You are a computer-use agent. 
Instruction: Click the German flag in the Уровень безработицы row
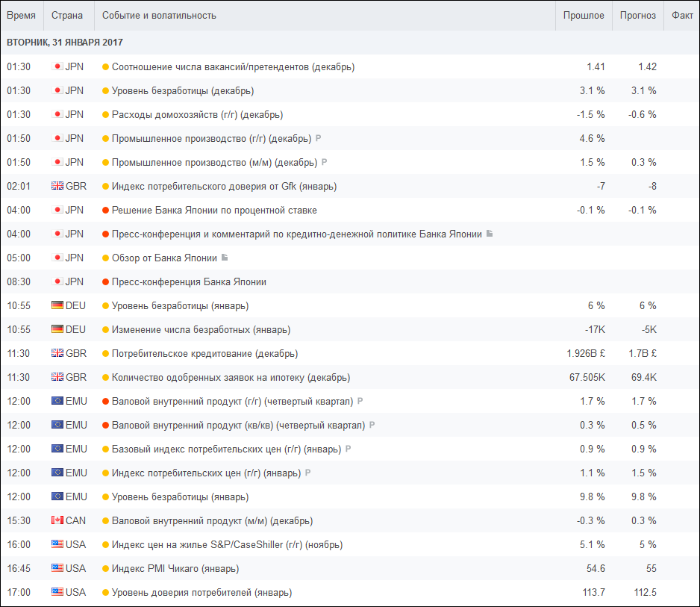57,305
